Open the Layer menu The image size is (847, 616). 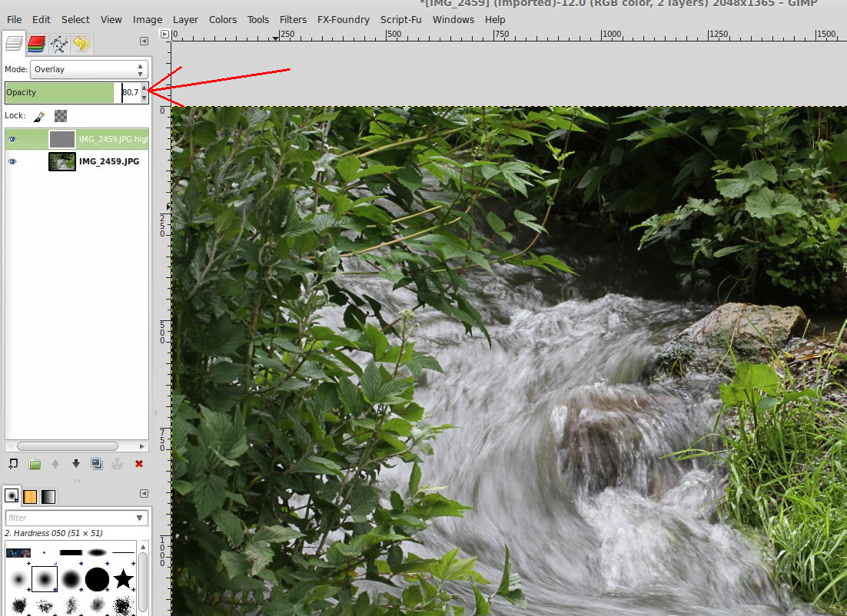pos(185,19)
